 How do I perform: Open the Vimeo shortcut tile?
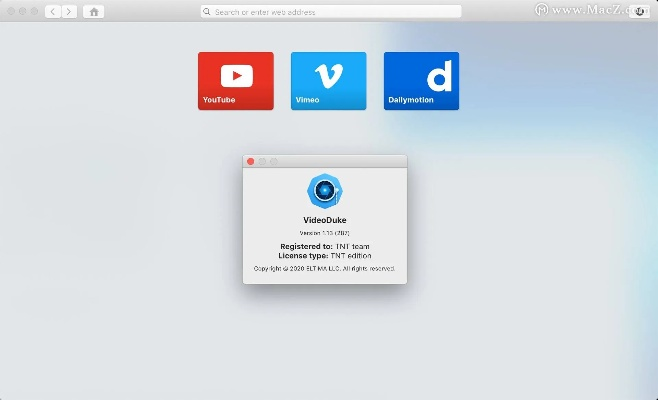pos(328,80)
